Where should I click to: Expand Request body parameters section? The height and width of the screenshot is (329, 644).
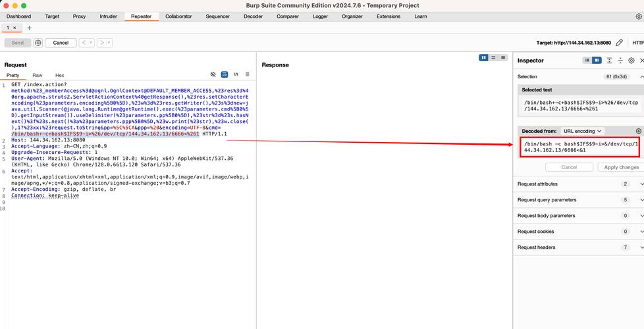(579, 216)
